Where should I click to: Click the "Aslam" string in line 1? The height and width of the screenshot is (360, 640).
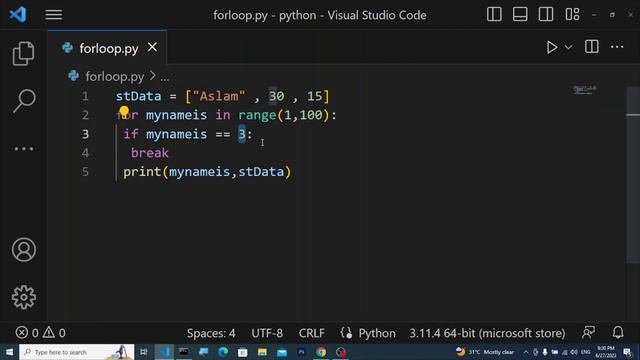pyautogui.click(x=219, y=96)
